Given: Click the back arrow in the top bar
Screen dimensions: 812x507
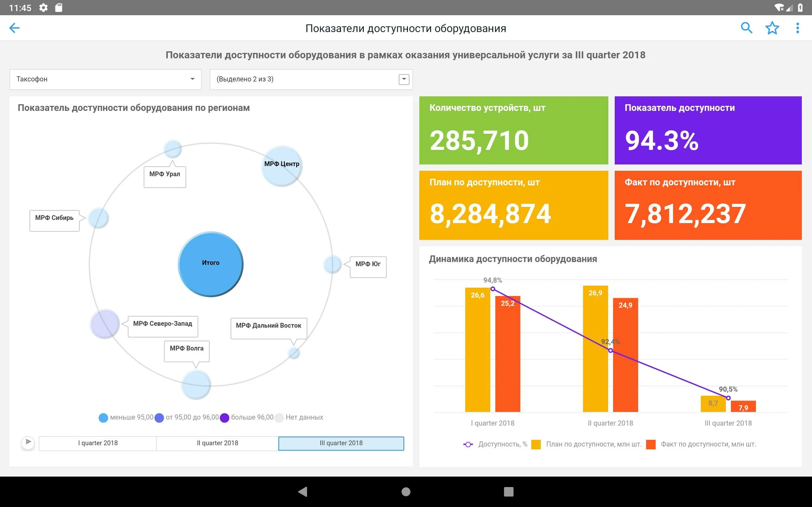Looking at the screenshot, I should pyautogui.click(x=14, y=28).
